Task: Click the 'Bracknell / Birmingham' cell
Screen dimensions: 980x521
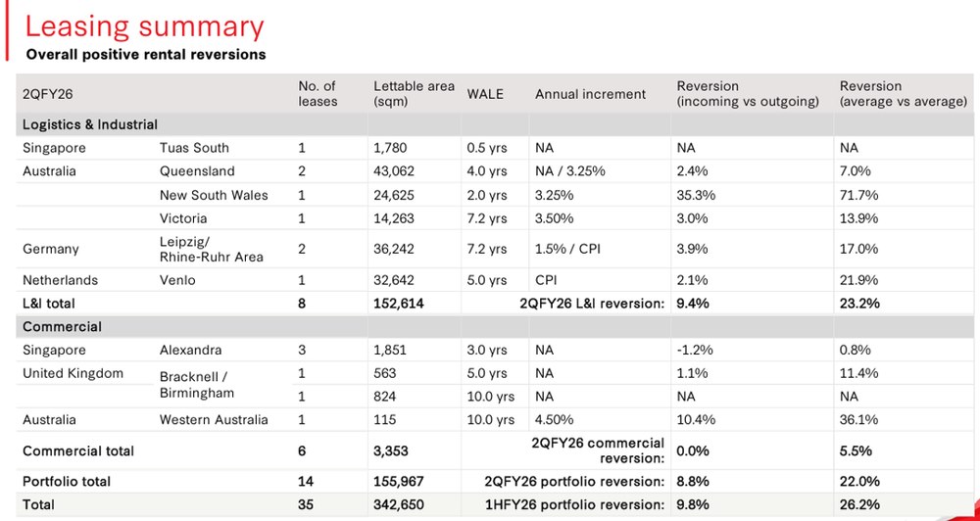Action: (197, 385)
